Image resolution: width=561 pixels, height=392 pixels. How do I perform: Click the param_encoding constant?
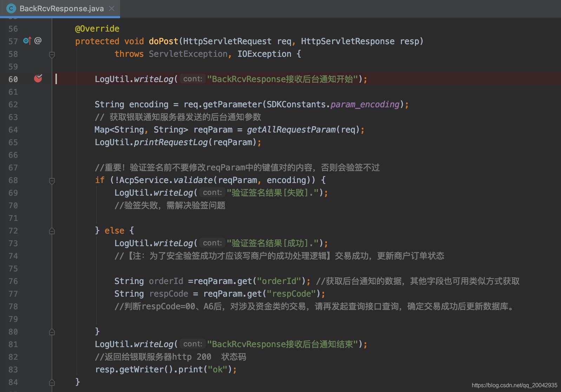tap(365, 104)
